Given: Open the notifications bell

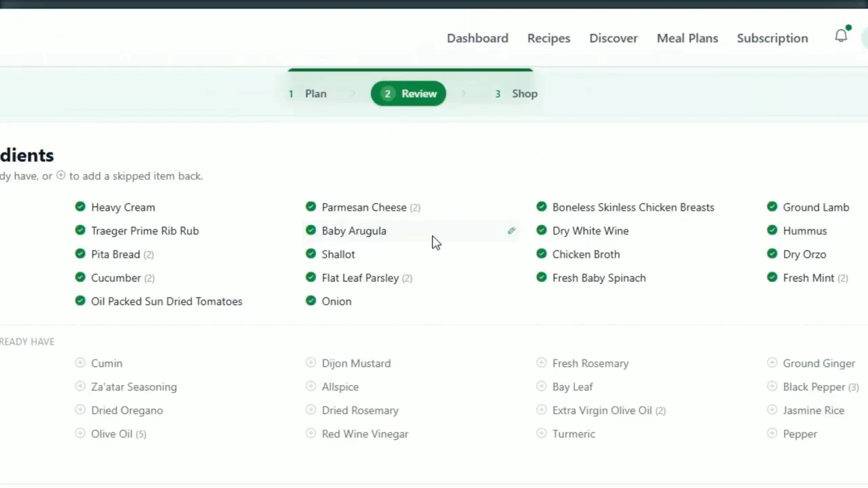Looking at the screenshot, I should coord(841,36).
